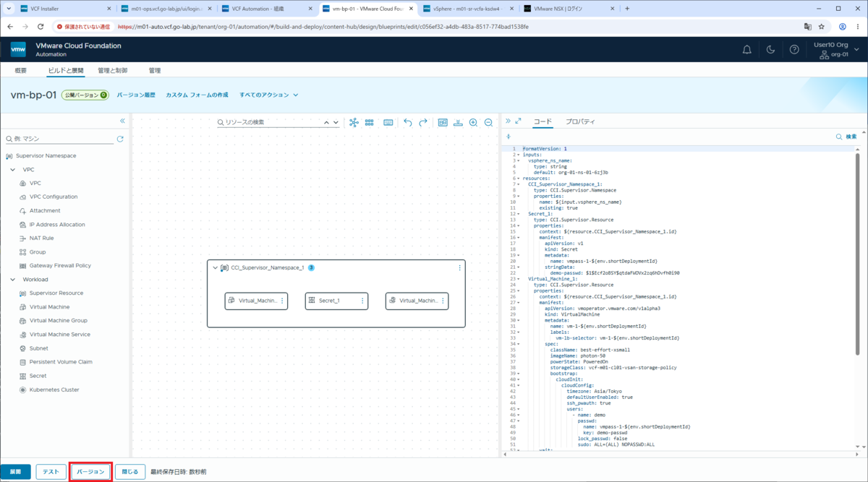Select NAT Rule item

pos(41,238)
